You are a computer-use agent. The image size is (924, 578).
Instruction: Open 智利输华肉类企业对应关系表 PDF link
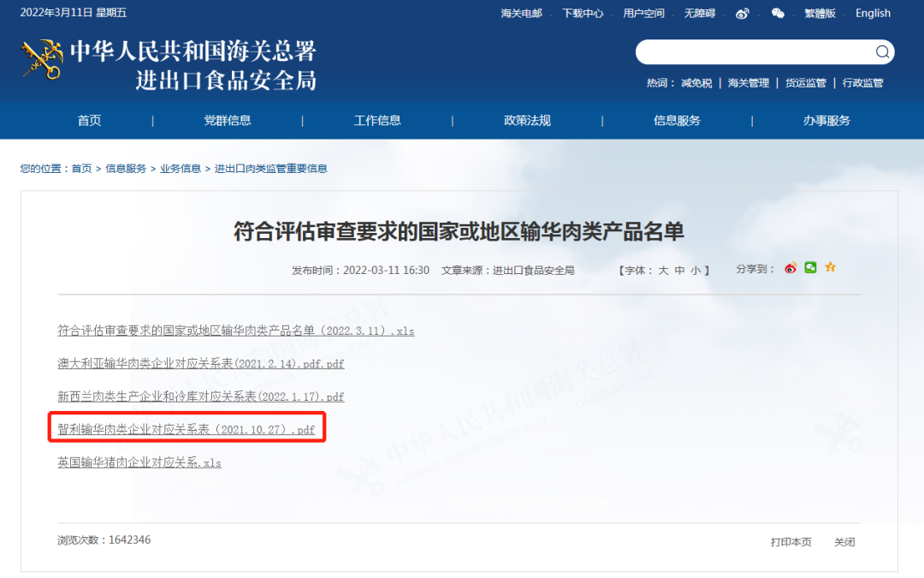186,430
